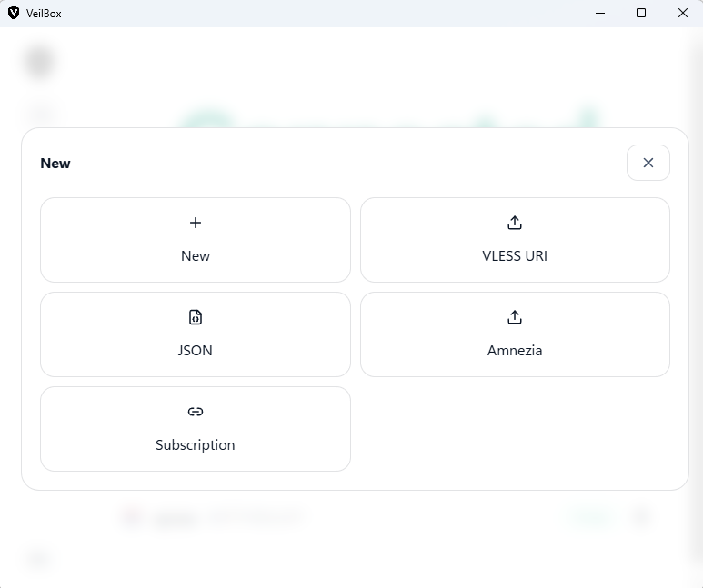Minimize the VeilBox window

[600, 13]
